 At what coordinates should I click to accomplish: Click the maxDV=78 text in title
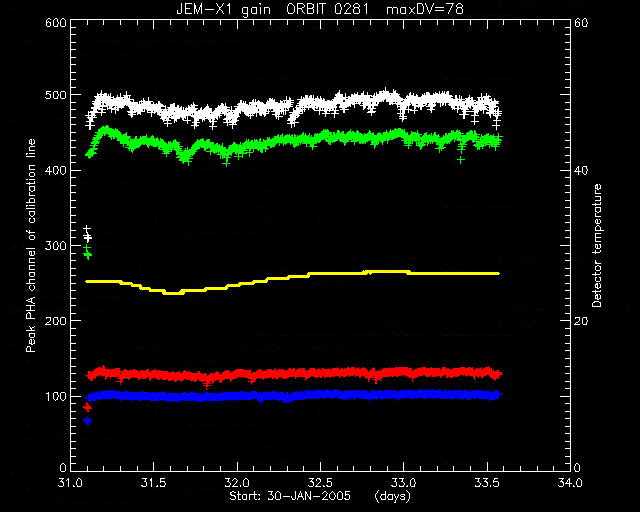coord(425,9)
